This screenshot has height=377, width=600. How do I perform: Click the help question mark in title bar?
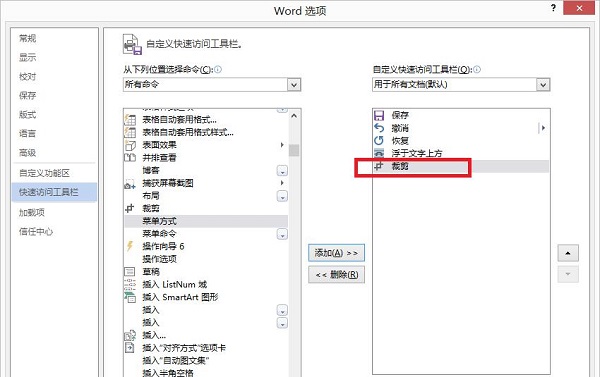click(x=553, y=8)
